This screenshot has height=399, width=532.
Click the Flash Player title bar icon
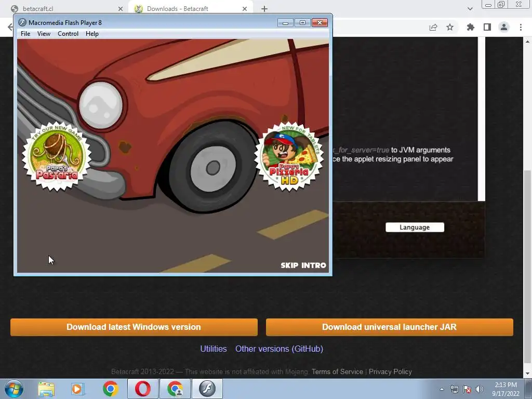pos(22,22)
